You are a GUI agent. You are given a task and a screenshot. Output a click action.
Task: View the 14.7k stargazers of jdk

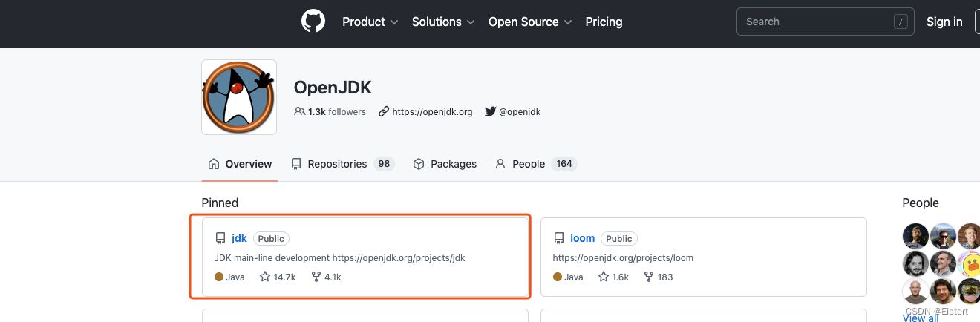pyautogui.click(x=278, y=277)
